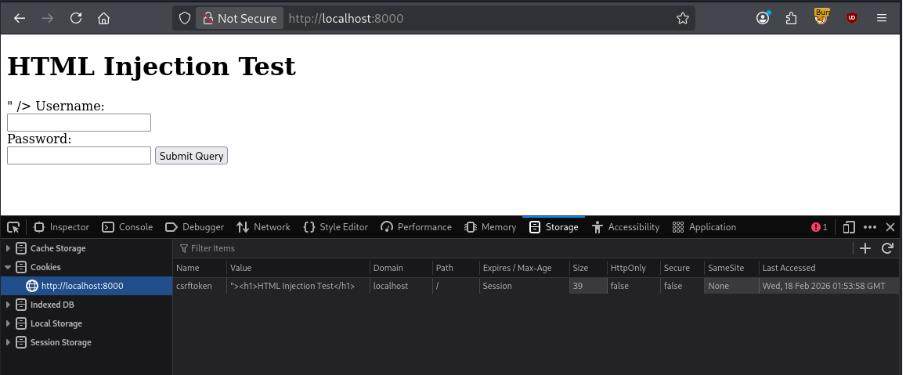Open the shield tracking protection icon
Viewport: 903px width, 375px height.
(x=184, y=18)
